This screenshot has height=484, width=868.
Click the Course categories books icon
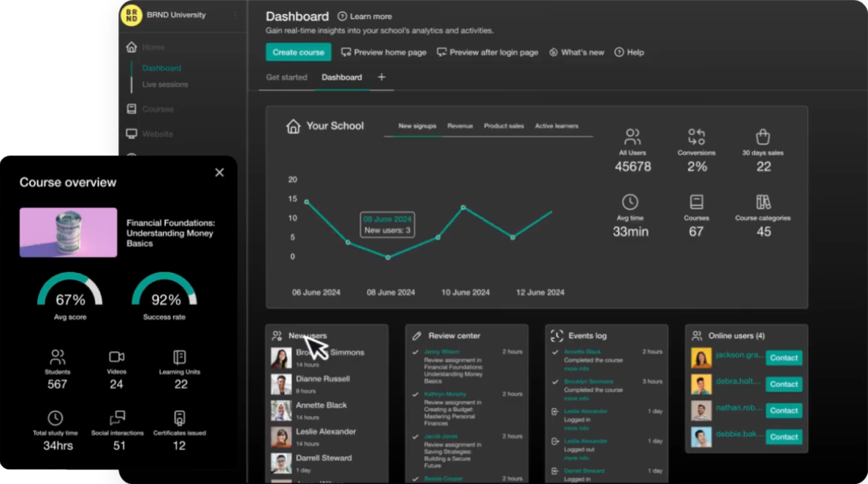point(763,202)
